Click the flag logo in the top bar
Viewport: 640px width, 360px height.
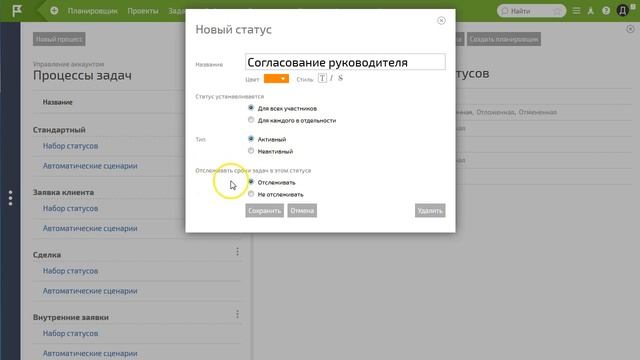(17, 11)
